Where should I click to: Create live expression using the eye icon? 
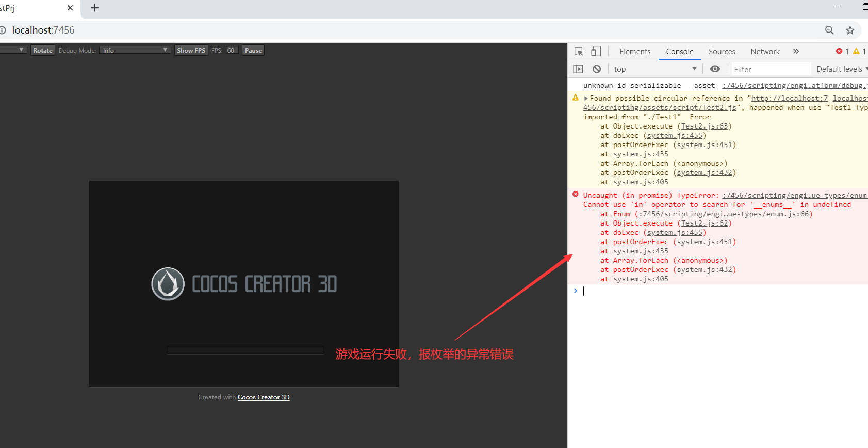[x=715, y=69]
